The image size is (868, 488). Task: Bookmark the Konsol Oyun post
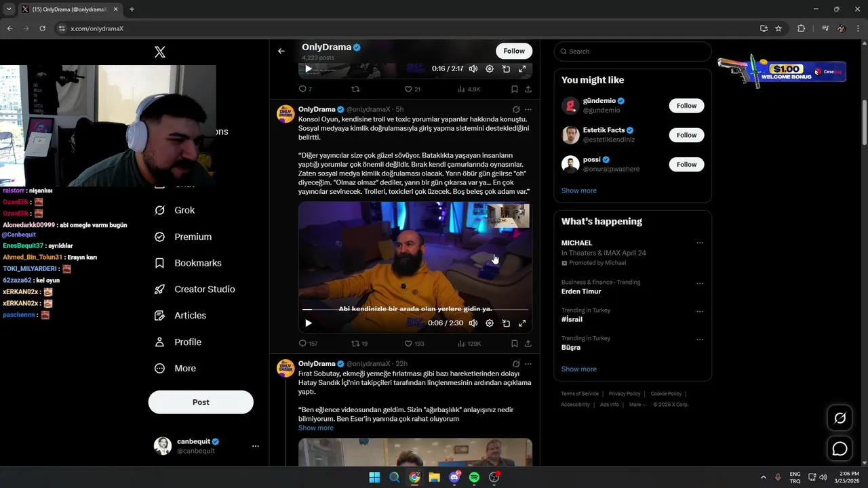point(515,344)
